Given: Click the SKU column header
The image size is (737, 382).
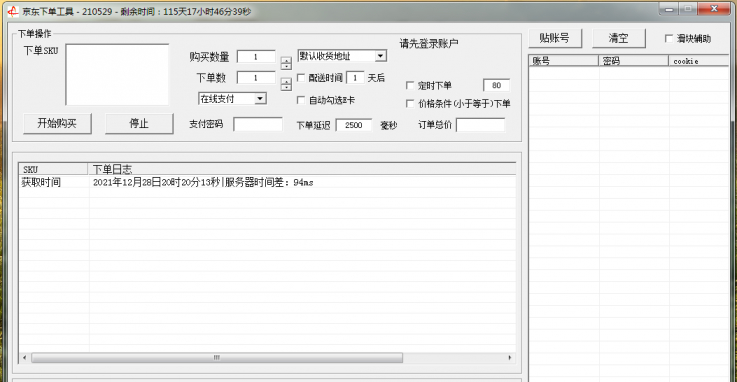Looking at the screenshot, I should coord(54,169).
